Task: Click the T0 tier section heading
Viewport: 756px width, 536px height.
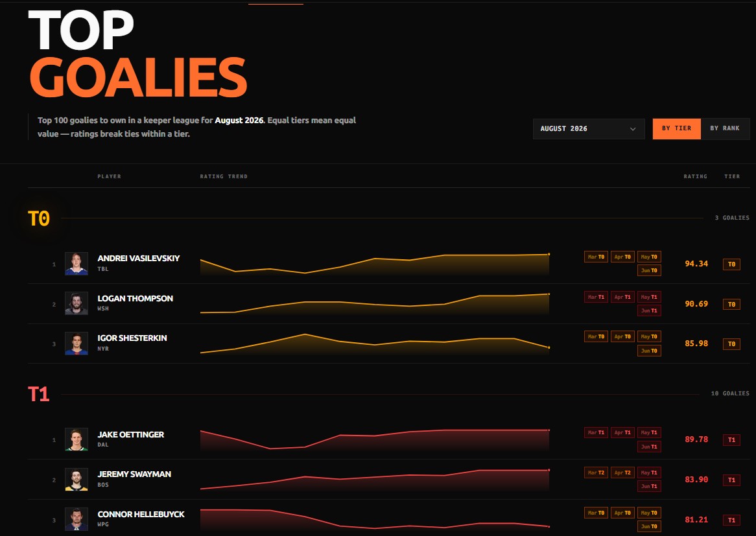Action: 39,219
